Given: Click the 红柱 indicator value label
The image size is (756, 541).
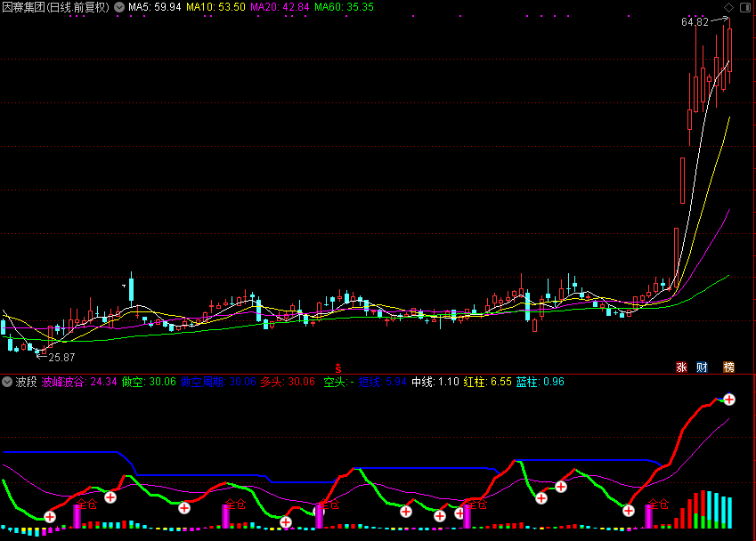Looking at the screenshot, I should click(487, 382).
